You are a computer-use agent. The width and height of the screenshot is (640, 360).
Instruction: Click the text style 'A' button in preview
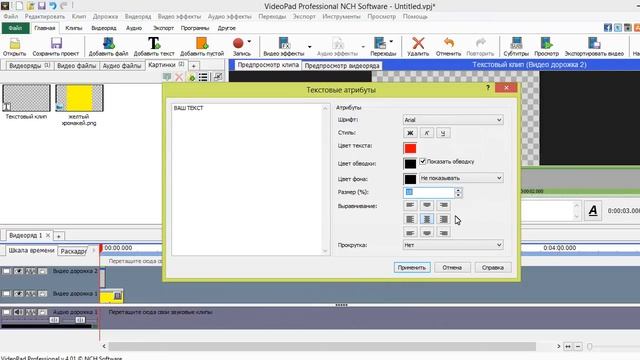pos(593,211)
